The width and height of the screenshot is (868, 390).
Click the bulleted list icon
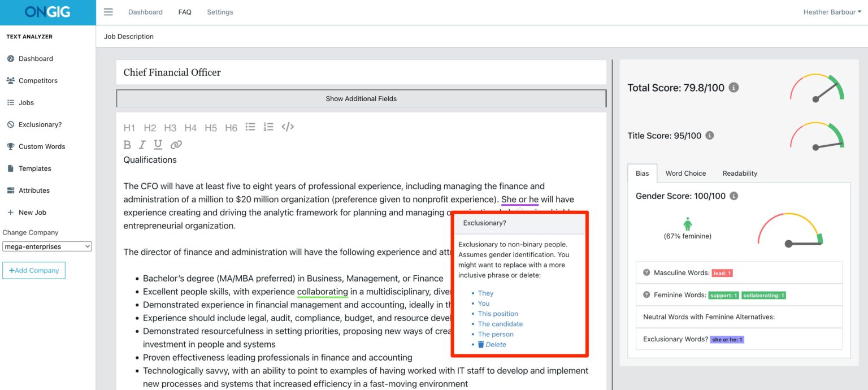click(x=250, y=127)
